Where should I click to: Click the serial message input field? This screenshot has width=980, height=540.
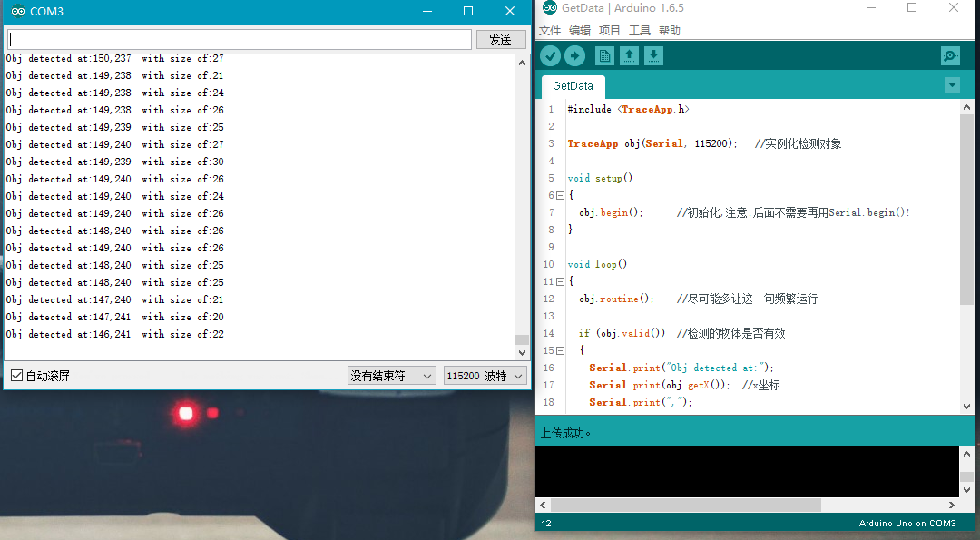click(x=240, y=40)
